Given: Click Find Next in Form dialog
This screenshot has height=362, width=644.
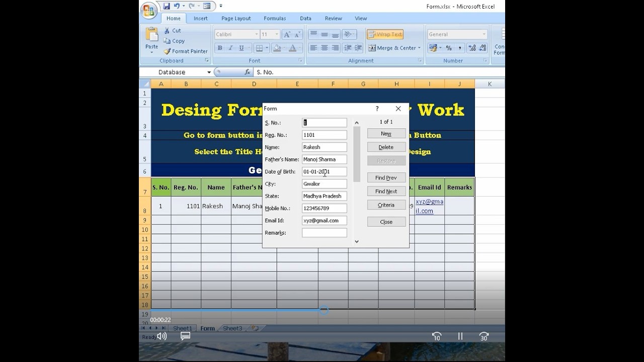Looking at the screenshot, I should [x=386, y=192].
